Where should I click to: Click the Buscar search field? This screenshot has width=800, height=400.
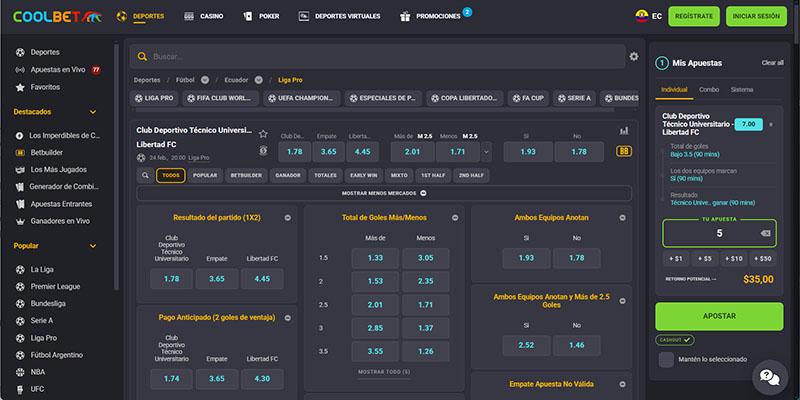[378, 57]
